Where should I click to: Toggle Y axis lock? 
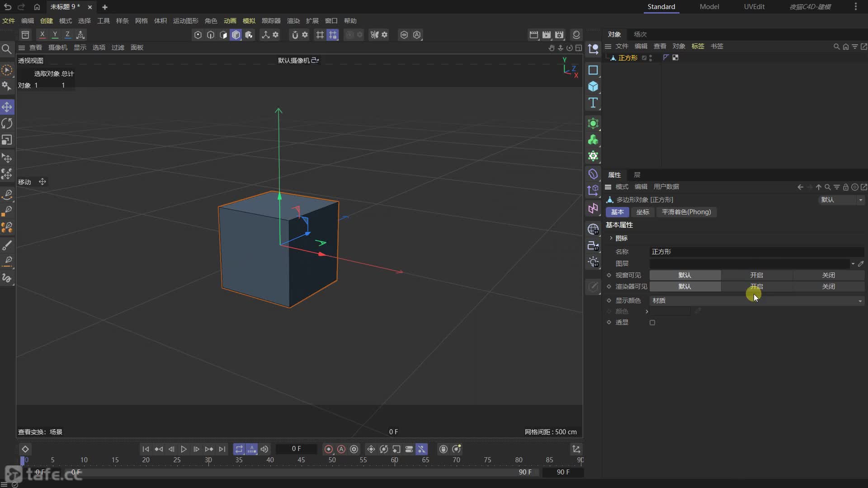tap(55, 34)
